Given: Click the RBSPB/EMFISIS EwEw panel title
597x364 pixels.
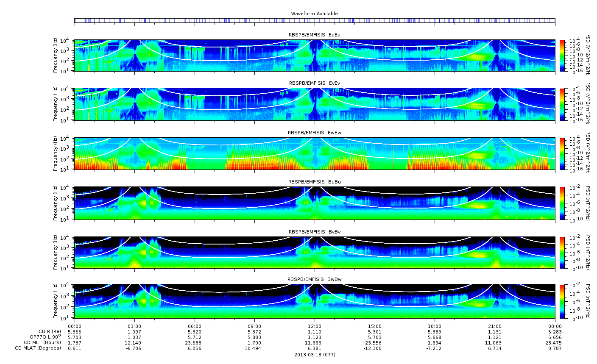Looking at the screenshot, I should point(315,133).
